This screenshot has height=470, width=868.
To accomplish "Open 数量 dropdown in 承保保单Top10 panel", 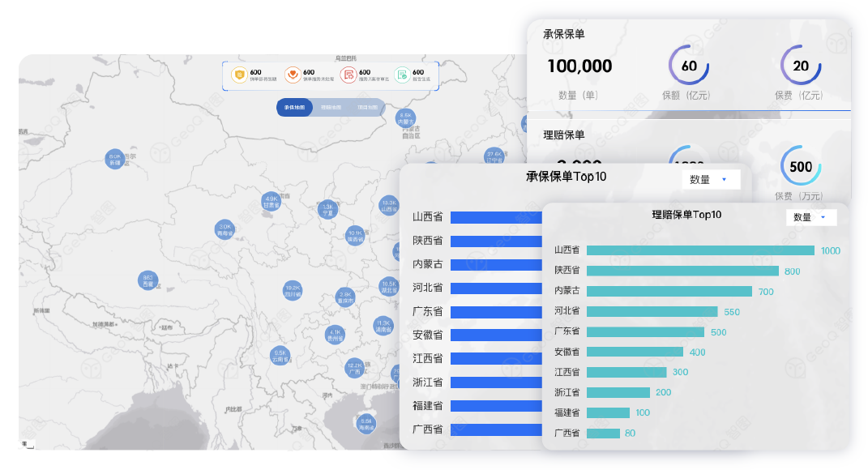I will [710, 180].
